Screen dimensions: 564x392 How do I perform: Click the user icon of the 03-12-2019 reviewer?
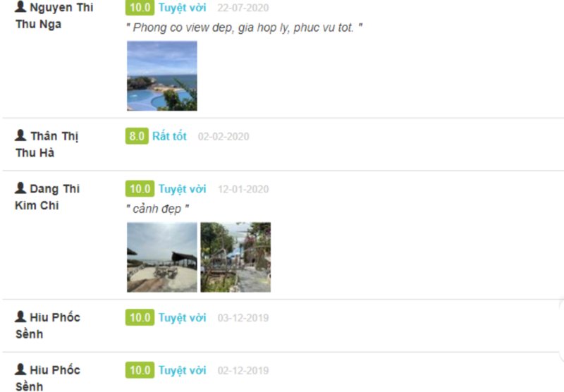20,317
